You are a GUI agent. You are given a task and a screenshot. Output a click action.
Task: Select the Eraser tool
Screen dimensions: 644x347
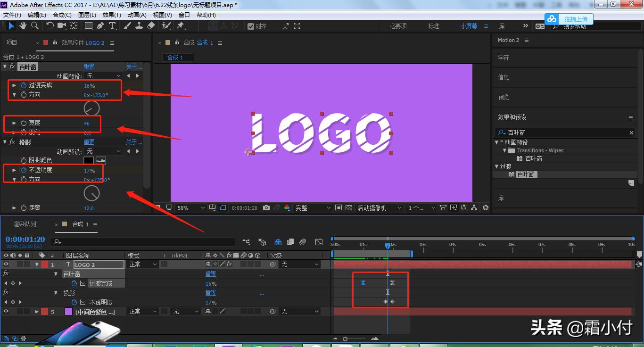click(x=151, y=26)
